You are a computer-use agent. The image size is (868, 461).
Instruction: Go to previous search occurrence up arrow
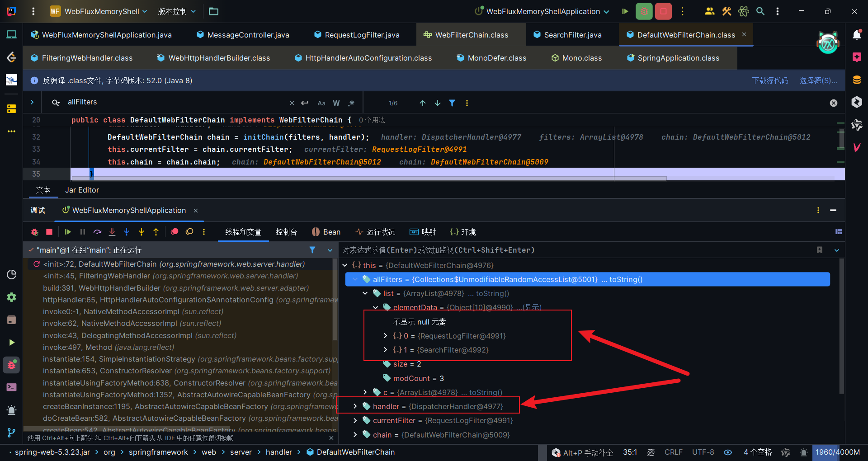pos(423,103)
